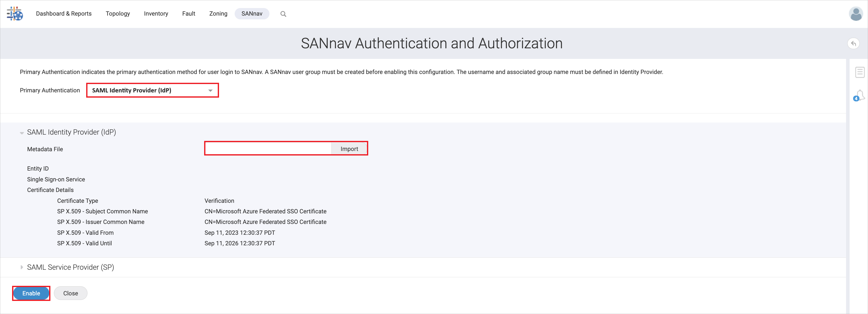The image size is (868, 314).
Task: Click the Metadata File input field
Action: [268, 149]
